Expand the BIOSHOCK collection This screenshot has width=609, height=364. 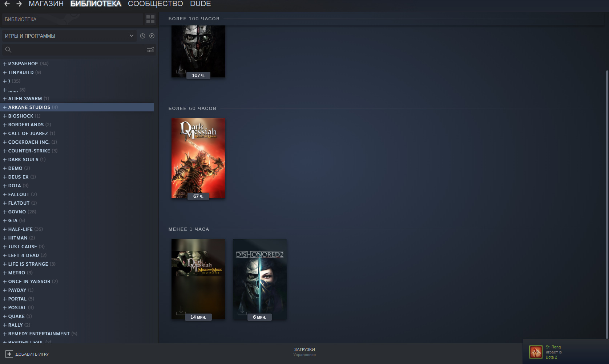pyautogui.click(x=5, y=116)
